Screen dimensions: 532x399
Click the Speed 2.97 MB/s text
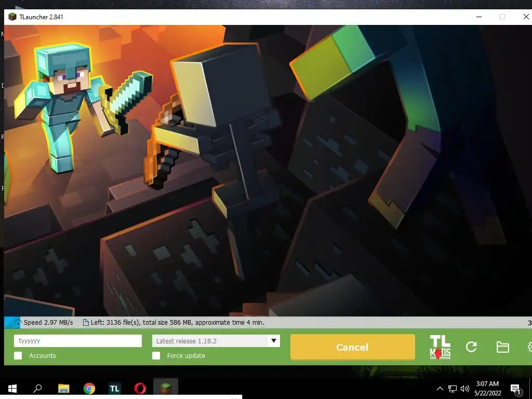48,322
